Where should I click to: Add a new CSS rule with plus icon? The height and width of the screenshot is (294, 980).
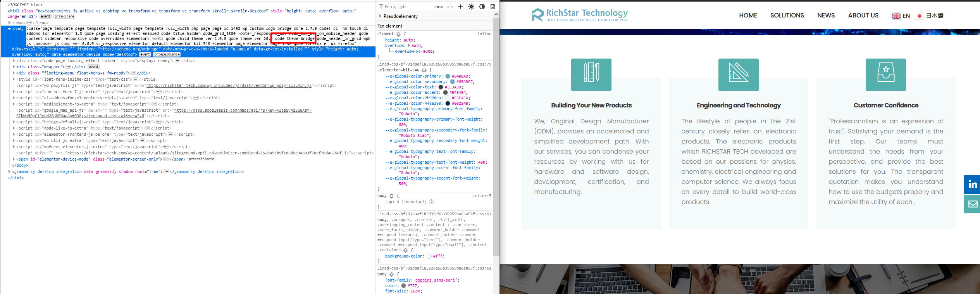[x=460, y=7]
